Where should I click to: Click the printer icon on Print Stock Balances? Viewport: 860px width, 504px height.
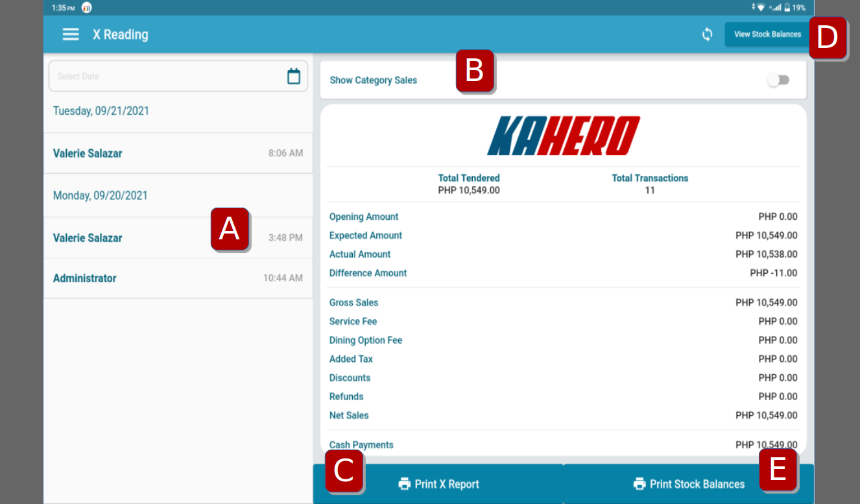[x=639, y=484]
